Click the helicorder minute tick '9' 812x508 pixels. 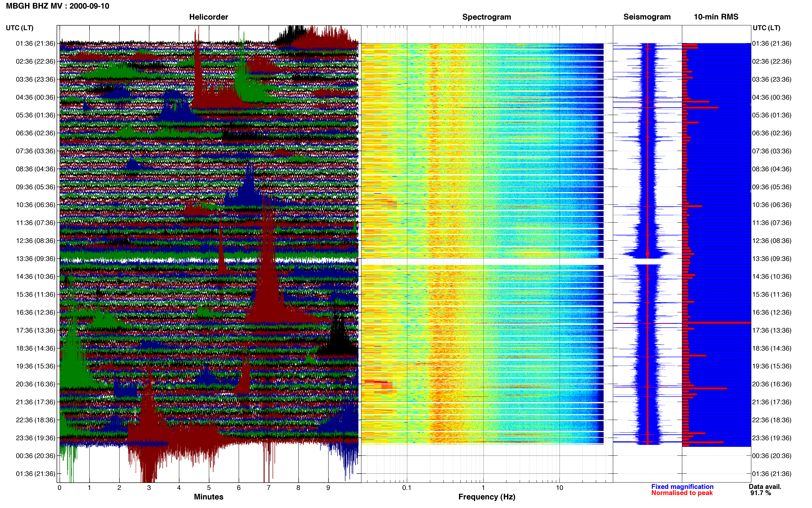coord(328,488)
